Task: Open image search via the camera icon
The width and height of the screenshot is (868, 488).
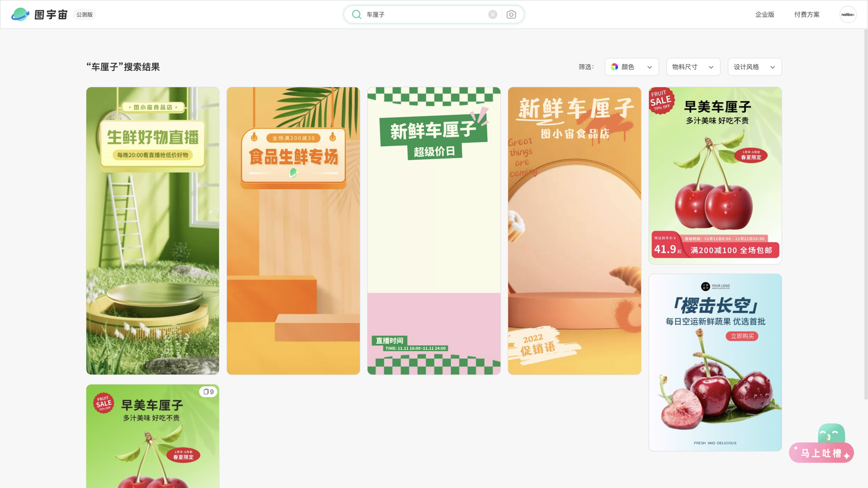Action: click(x=511, y=14)
